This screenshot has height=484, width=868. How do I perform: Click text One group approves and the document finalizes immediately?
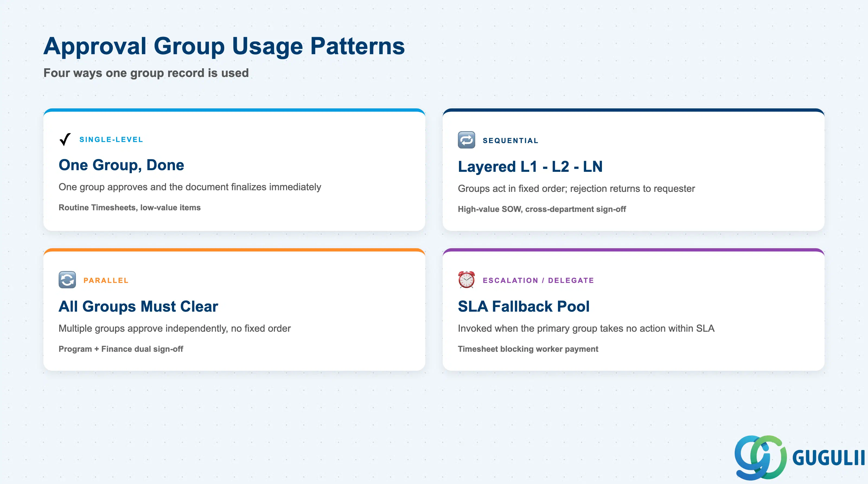(190, 187)
